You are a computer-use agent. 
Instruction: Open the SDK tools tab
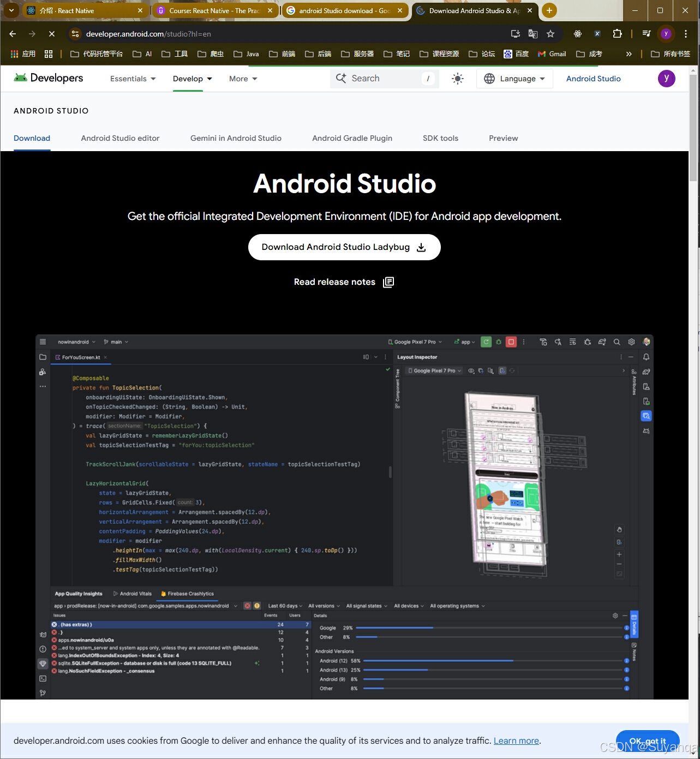[440, 138]
